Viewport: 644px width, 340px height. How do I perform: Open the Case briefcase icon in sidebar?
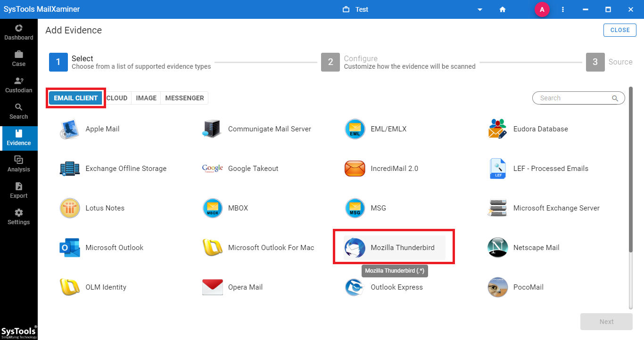tap(19, 55)
